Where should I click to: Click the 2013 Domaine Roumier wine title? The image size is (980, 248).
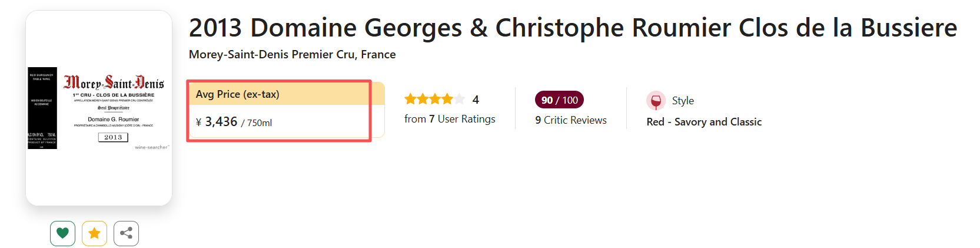pyautogui.click(x=573, y=28)
